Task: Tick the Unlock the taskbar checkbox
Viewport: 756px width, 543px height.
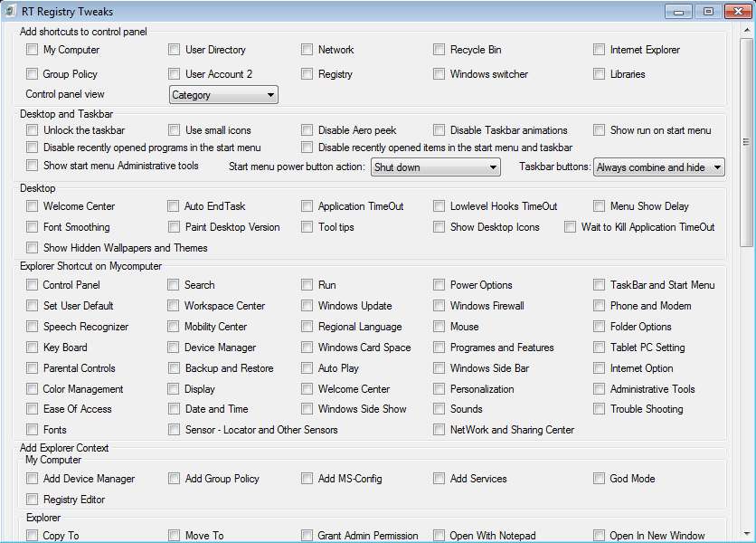Action: [33, 130]
